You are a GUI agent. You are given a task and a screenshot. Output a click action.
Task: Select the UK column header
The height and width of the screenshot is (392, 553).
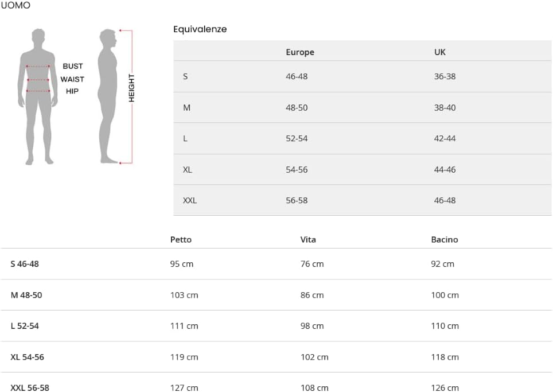point(440,52)
